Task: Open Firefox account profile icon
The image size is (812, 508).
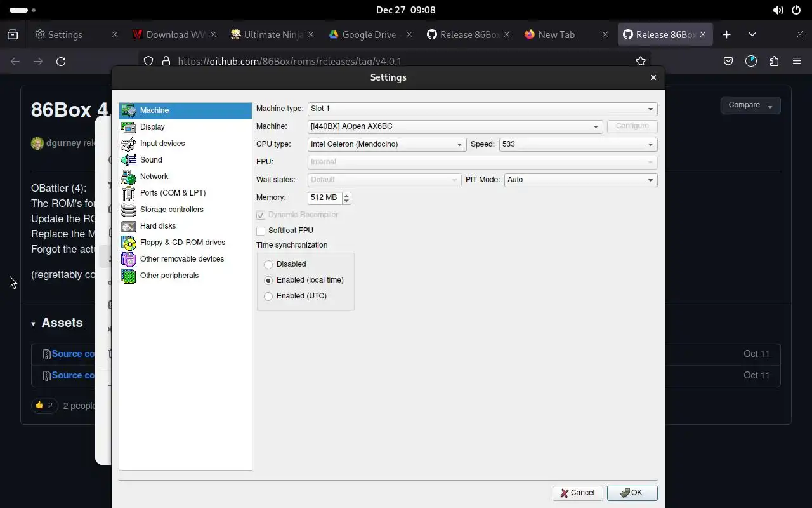Action: coord(751,62)
